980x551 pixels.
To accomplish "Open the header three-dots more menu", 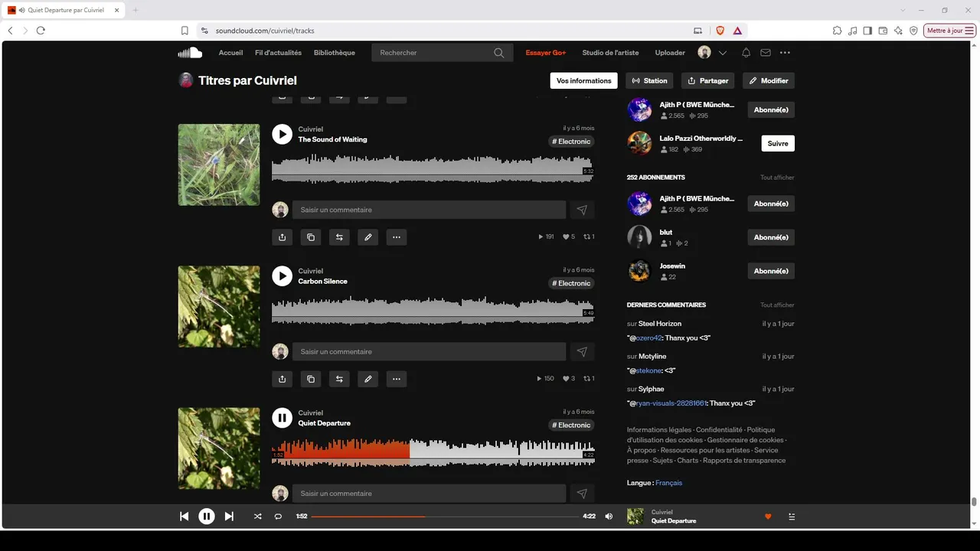I will click(x=785, y=53).
